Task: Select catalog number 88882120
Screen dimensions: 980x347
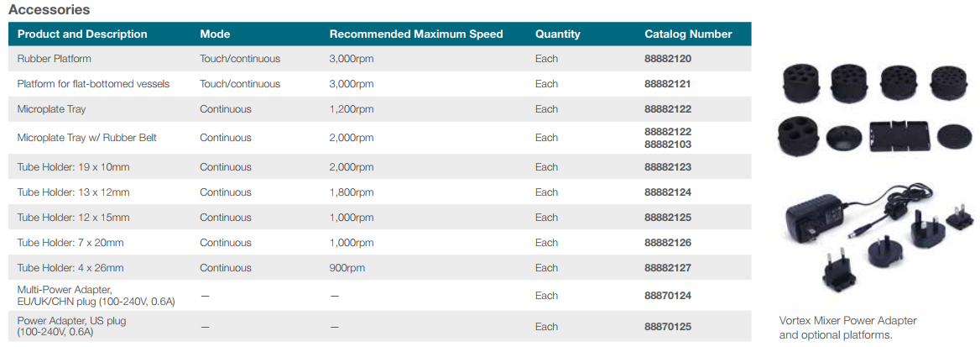Action: click(x=668, y=59)
